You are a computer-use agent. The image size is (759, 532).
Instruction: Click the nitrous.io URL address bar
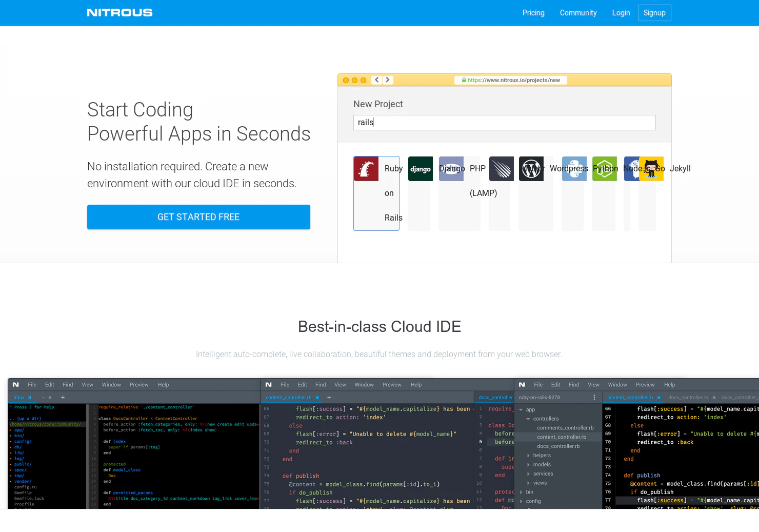(x=511, y=80)
